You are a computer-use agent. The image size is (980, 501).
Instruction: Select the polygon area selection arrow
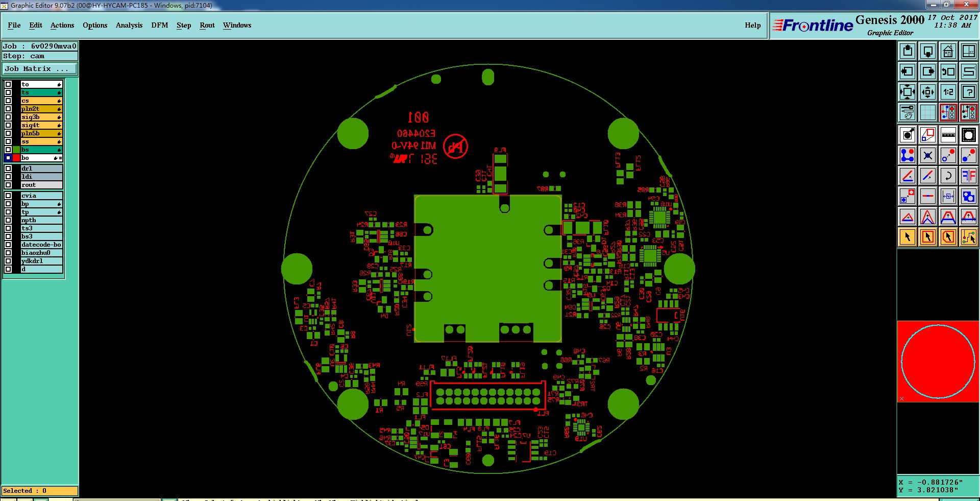click(948, 237)
